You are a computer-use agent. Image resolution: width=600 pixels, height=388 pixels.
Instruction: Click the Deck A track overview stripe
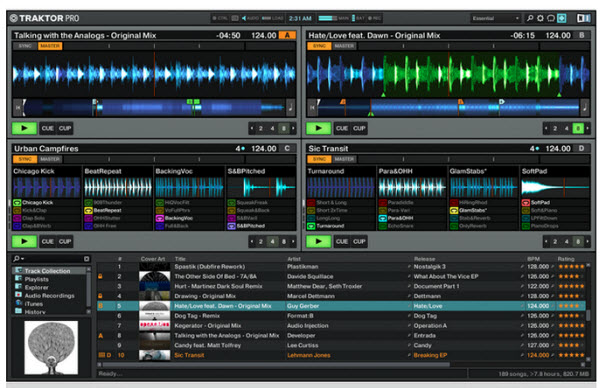tap(154, 108)
